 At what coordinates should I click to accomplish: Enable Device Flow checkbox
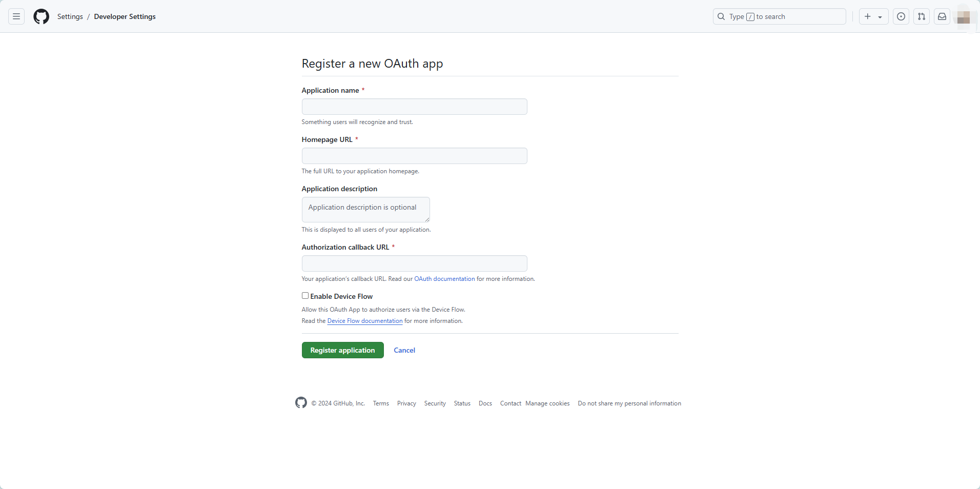pyautogui.click(x=305, y=296)
